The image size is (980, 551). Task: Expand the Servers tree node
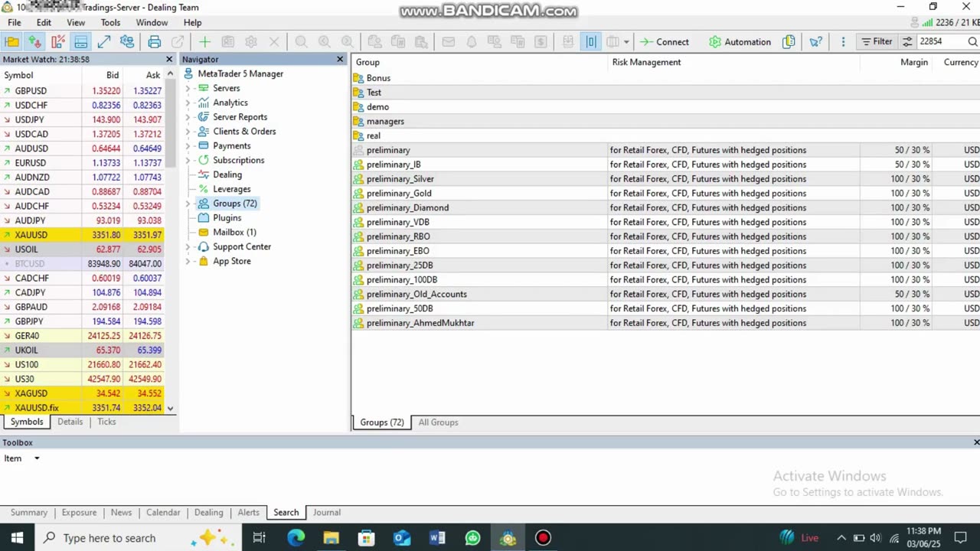click(x=188, y=88)
